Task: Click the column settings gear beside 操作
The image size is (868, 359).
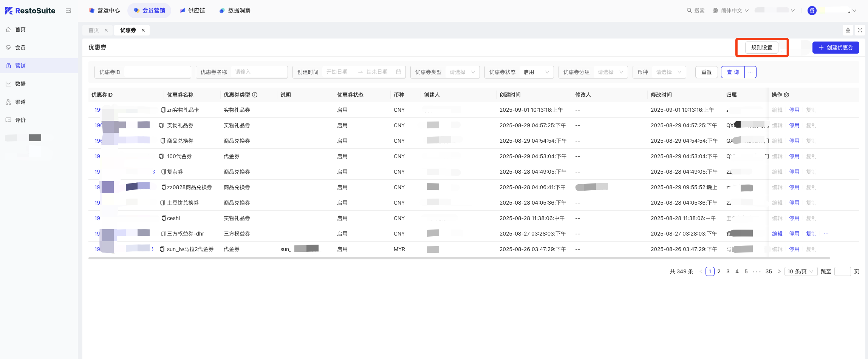Action: tap(786, 95)
